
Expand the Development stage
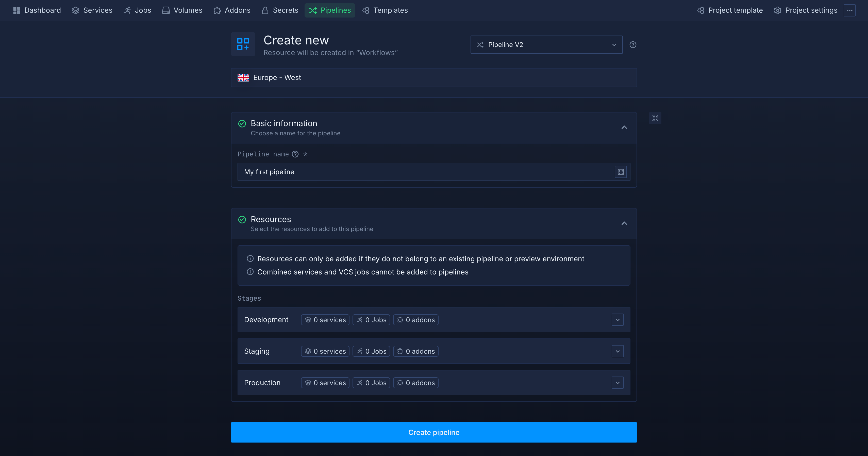click(x=617, y=320)
